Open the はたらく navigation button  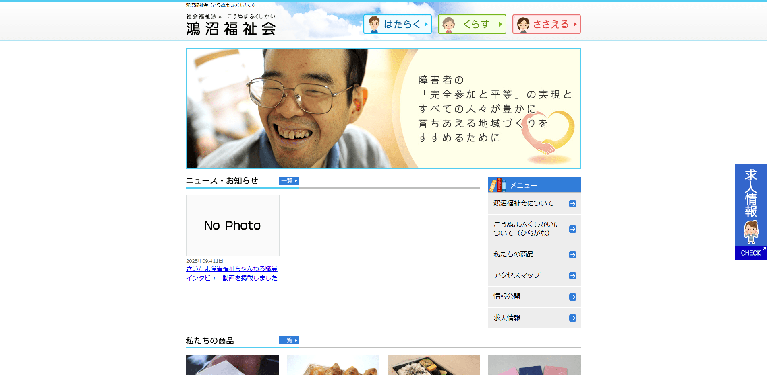[x=397, y=24]
